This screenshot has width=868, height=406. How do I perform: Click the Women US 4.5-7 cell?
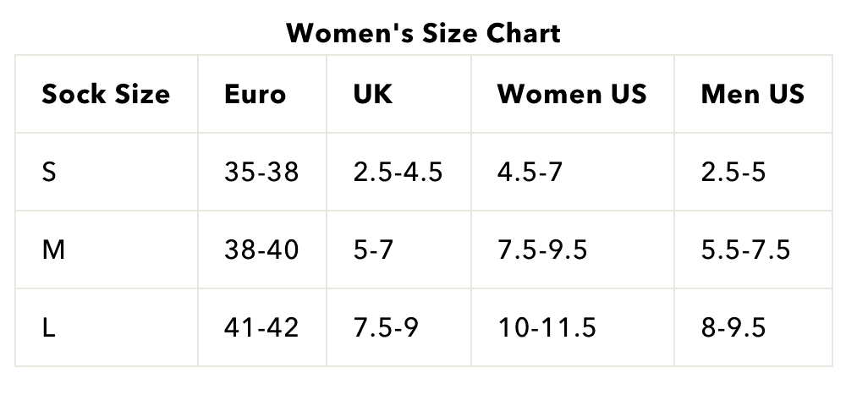pyautogui.click(x=530, y=172)
